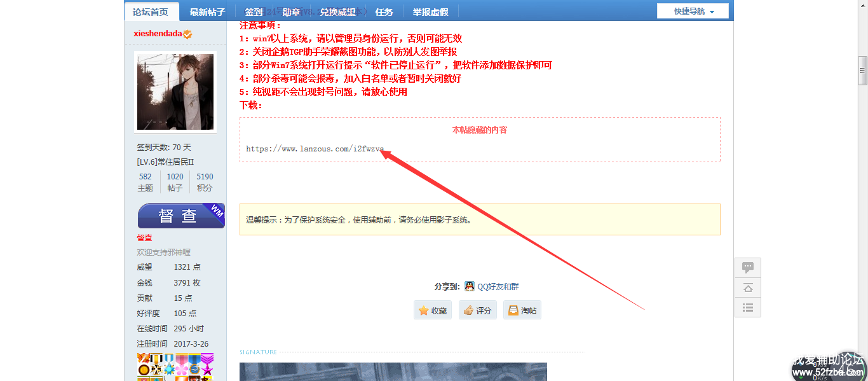This screenshot has height=381, width=868.
Task: Click the floating thread list icon
Action: pyautogui.click(x=748, y=307)
